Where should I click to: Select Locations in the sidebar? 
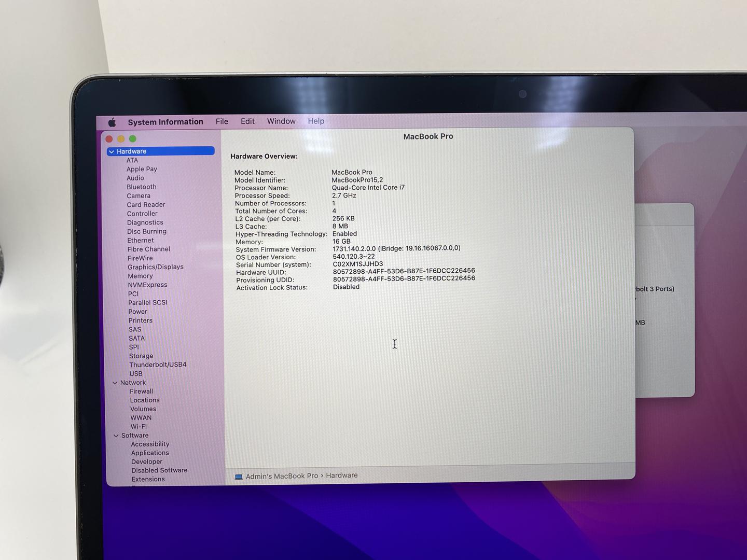(x=145, y=400)
